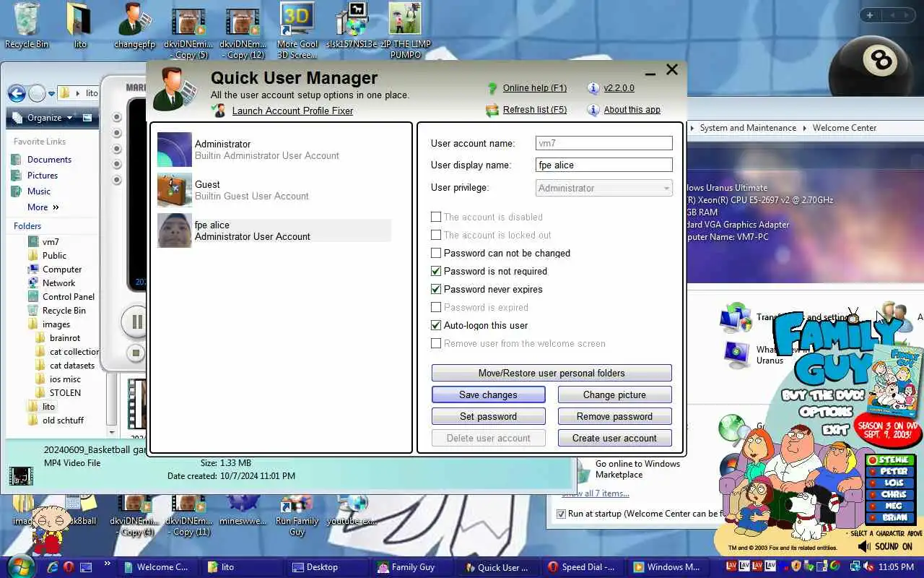
Task: Select the Guest account briefcase avatar
Action: tap(175, 190)
